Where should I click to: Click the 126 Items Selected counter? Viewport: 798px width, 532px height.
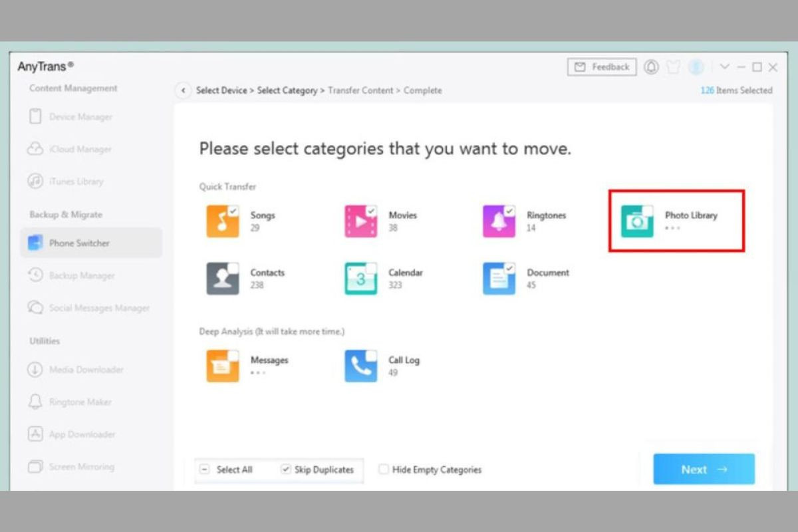[736, 90]
